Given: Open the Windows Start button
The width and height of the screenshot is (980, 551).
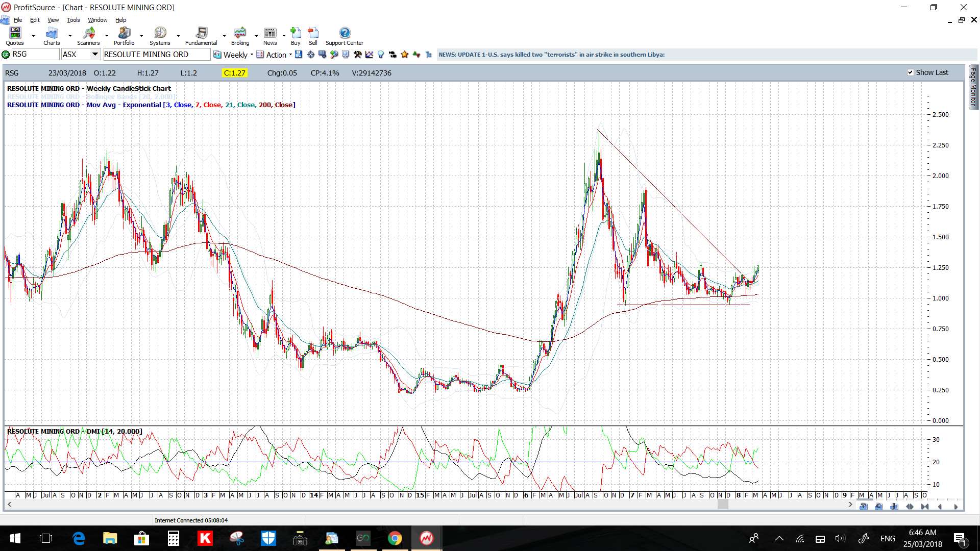Looking at the screenshot, I should point(15,538).
